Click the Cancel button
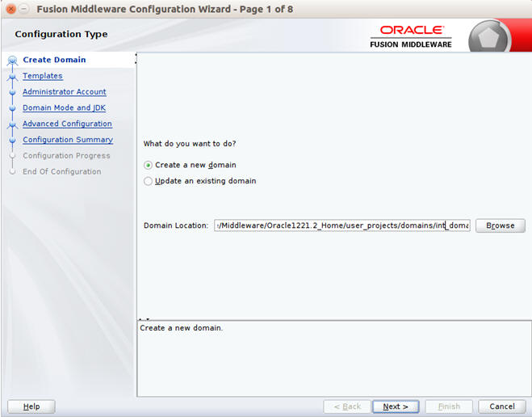Viewport: 532px width, 417px height. 502,406
